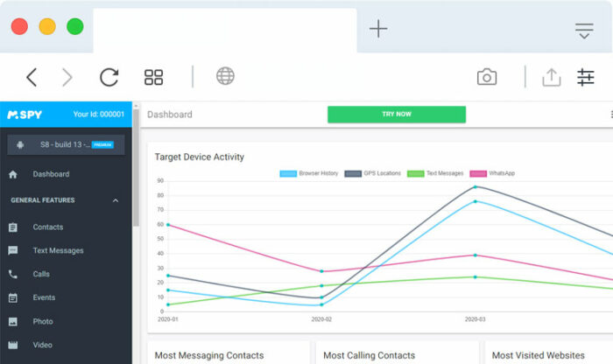613x364 pixels.
Task: Open the tab grid overview icon
Action: tap(153, 77)
